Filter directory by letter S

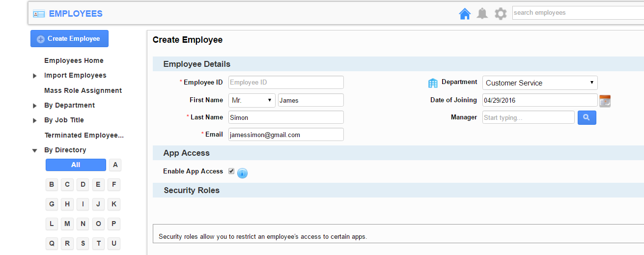tap(83, 244)
